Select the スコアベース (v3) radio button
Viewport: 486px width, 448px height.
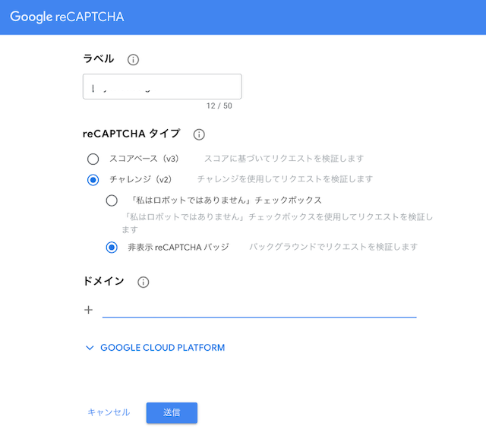tap(93, 159)
